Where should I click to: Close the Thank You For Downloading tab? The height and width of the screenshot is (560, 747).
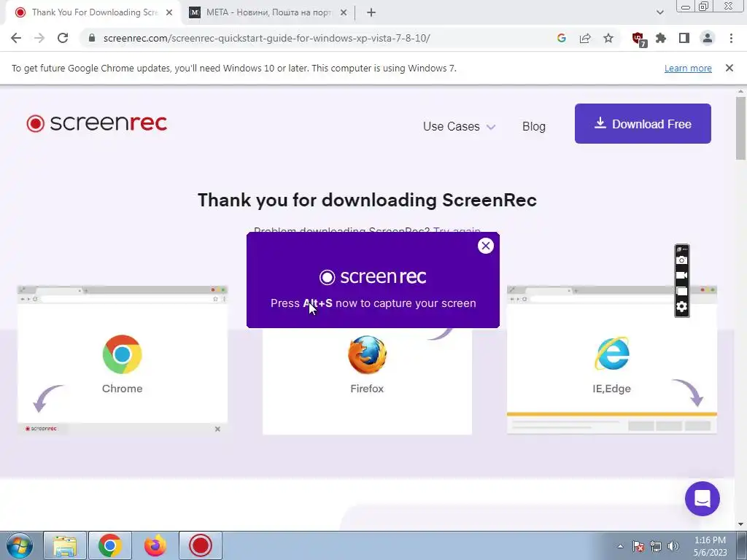169,12
